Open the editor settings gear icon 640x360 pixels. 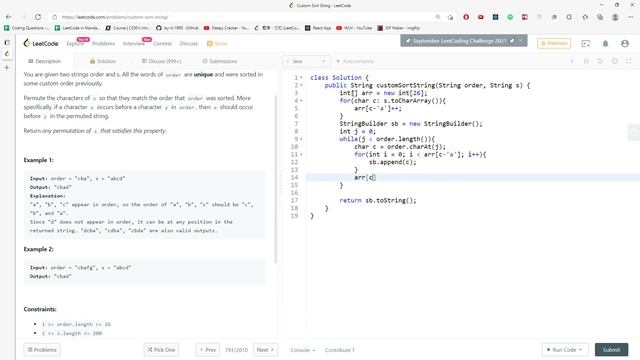(614, 61)
